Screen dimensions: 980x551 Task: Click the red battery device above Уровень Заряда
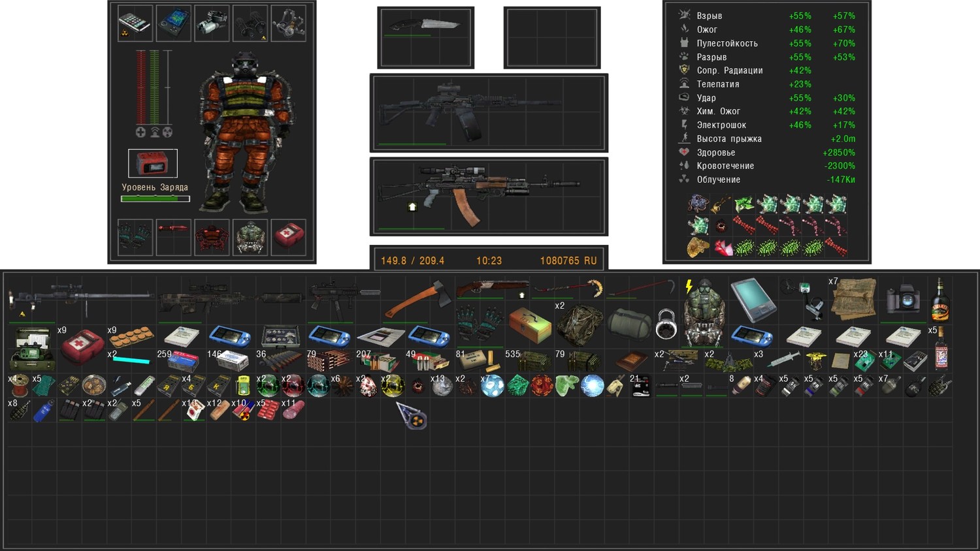[153, 163]
